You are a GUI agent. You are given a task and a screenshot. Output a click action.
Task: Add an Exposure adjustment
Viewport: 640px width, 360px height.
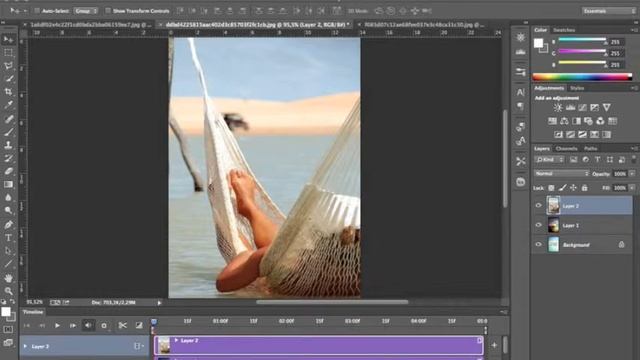click(x=595, y=107)
